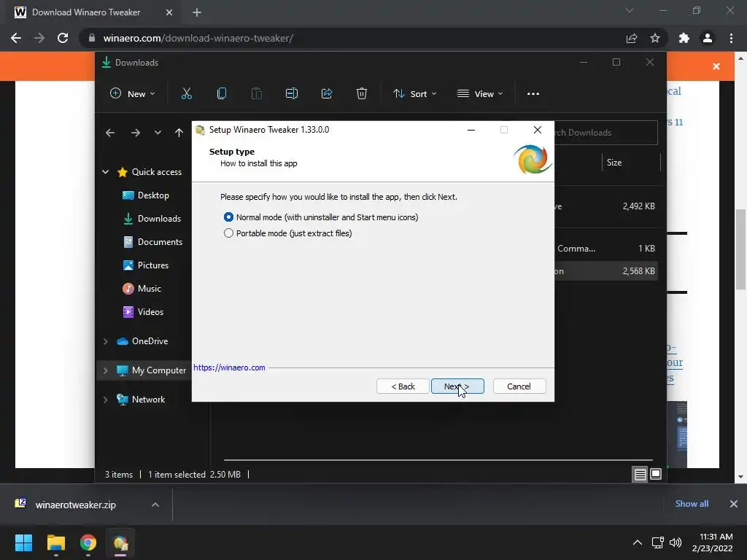Expand the Network tree node
747x560 pixels.
coord(106,400)
